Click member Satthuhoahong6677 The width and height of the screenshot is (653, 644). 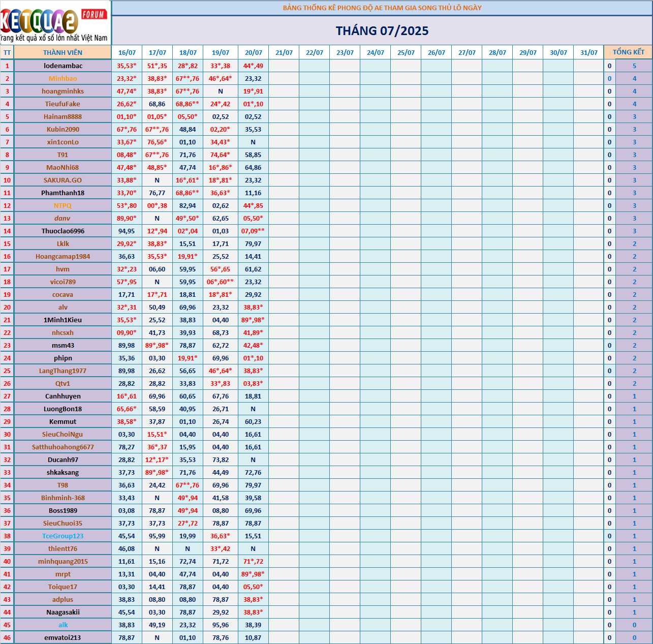(x=63, y=447)
